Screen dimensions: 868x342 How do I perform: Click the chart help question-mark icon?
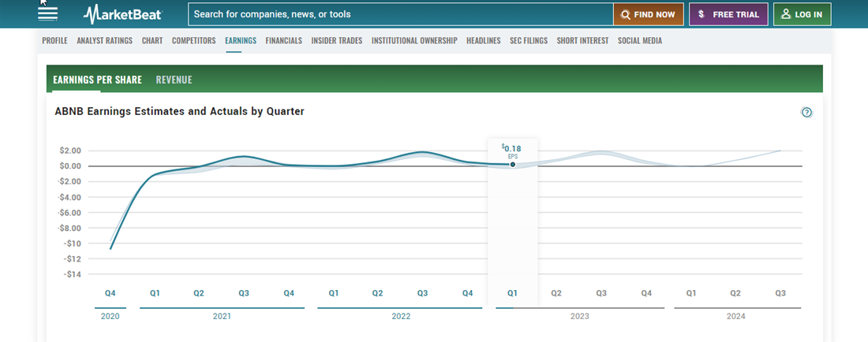(806, 113)
